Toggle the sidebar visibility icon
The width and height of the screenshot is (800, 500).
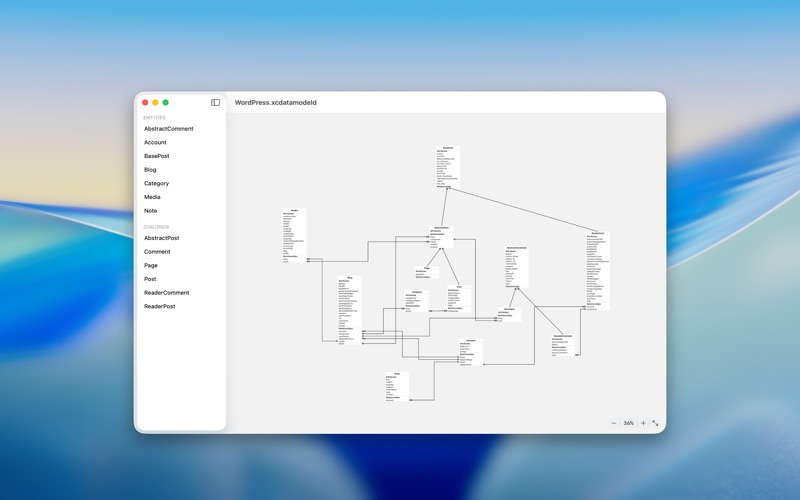pos(215,102)
